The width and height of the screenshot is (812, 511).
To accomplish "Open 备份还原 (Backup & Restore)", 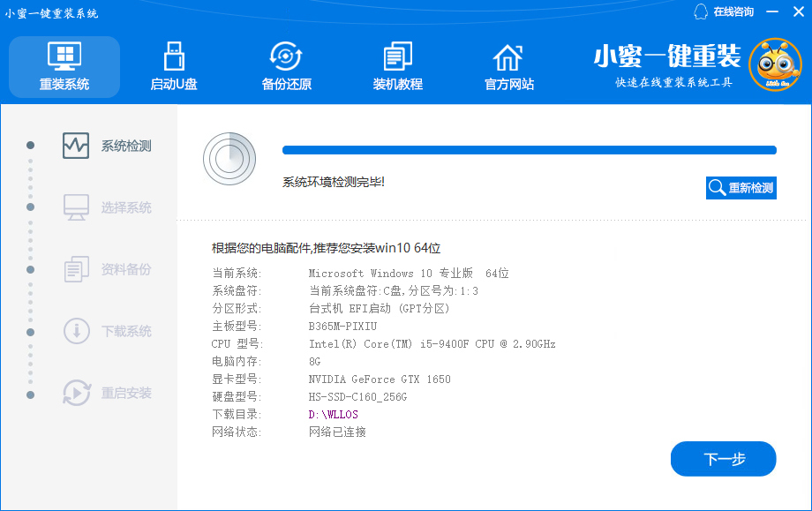I will [284, 66].
